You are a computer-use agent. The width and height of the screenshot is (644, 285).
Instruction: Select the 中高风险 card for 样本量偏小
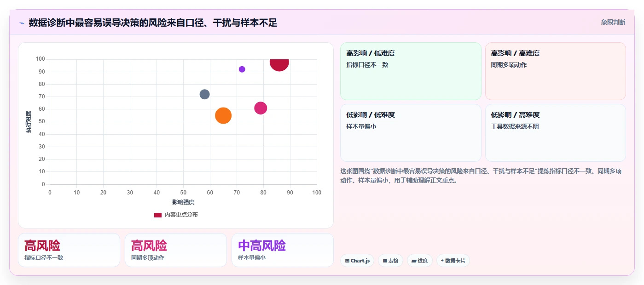[283, 250]
